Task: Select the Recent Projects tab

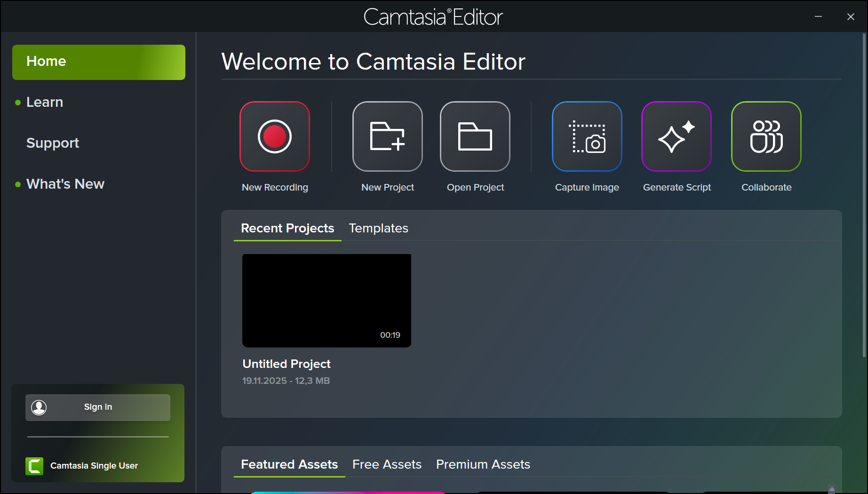Action: [287, 228]
